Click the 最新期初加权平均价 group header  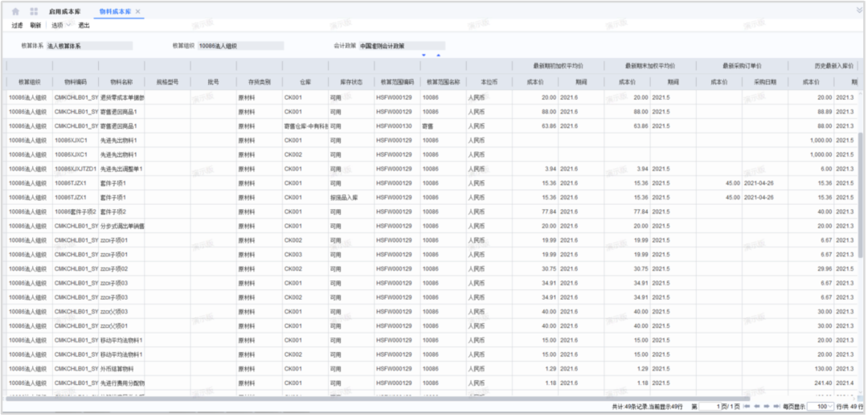pos(558,66)
